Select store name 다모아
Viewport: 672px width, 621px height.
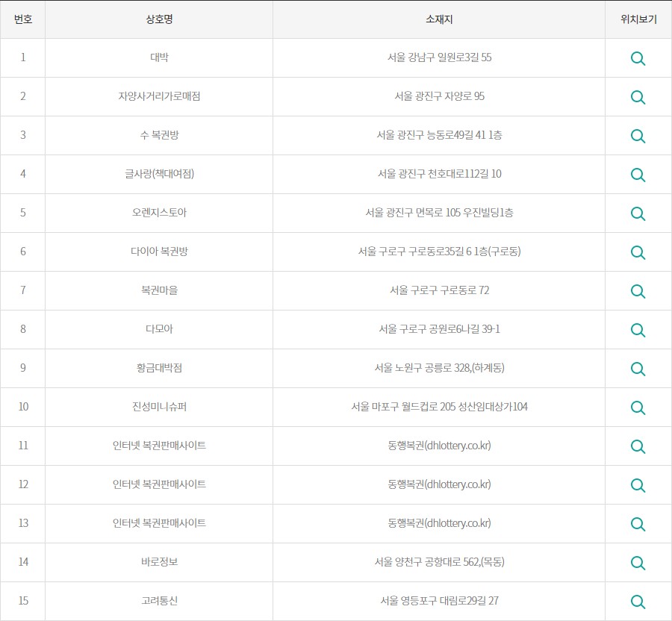click(159, 329)
